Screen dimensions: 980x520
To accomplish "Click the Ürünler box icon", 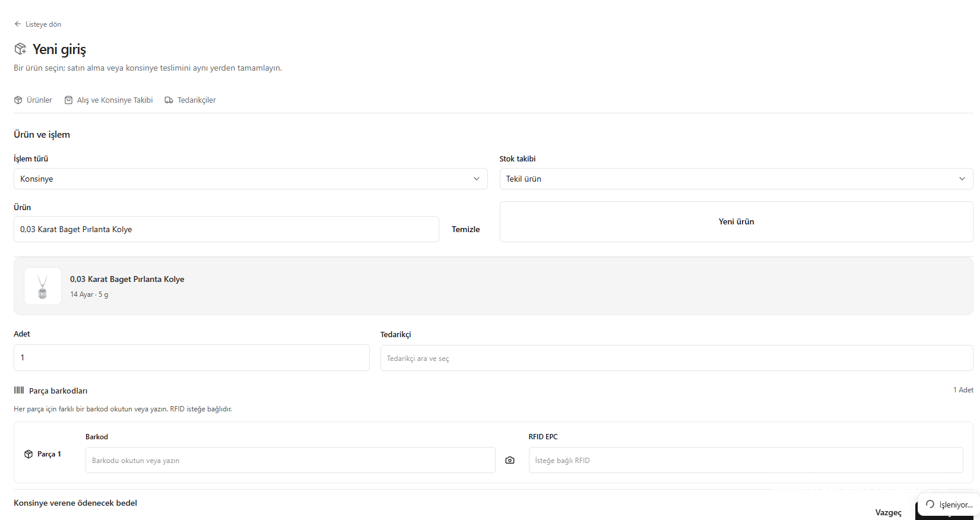I will click(x=18, y=100).
